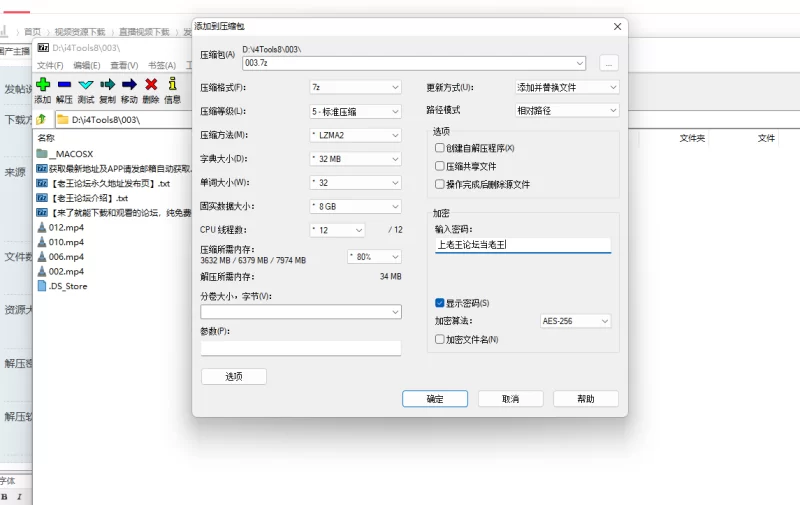Open the 查看(V) menu
The height and width of the screenshot is (505, 800).
(x=124, y=65)
